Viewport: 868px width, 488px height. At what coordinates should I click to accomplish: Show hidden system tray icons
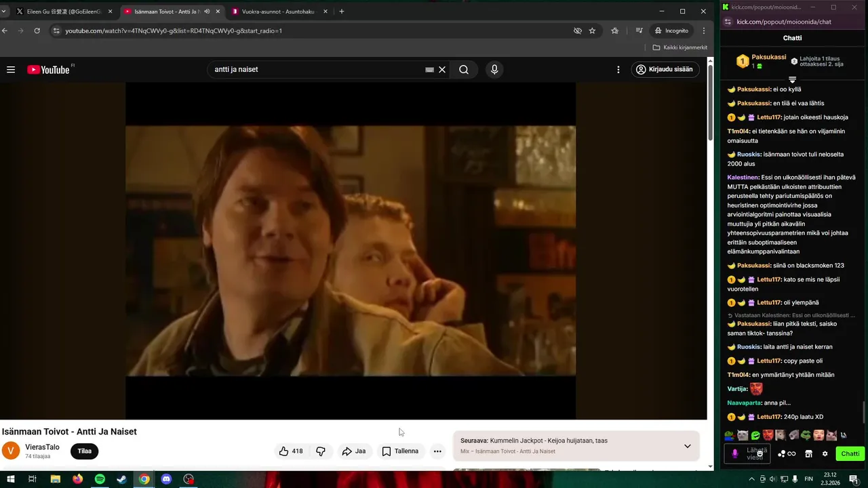tap(751, 479)
